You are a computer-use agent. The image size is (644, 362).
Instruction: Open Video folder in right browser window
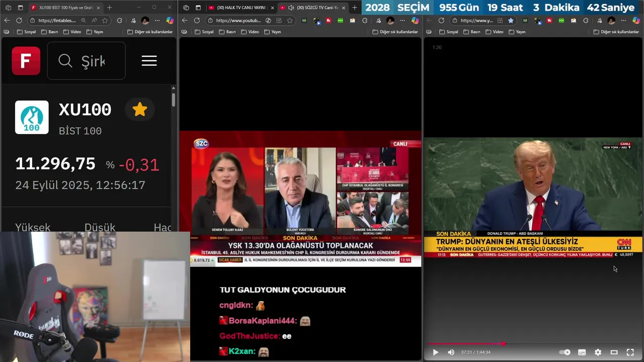click(495, 32)
